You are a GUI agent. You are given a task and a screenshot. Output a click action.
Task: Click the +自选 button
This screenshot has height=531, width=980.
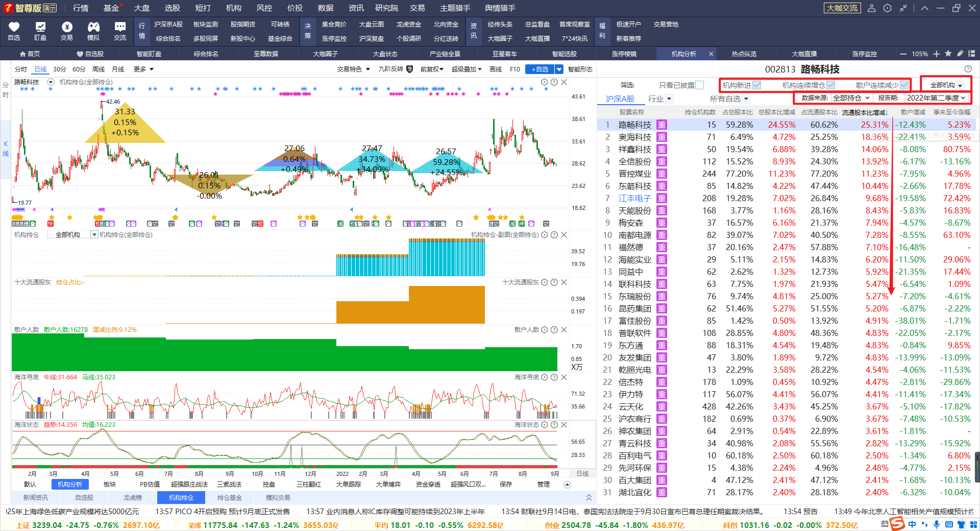click(x=540, y=69)
